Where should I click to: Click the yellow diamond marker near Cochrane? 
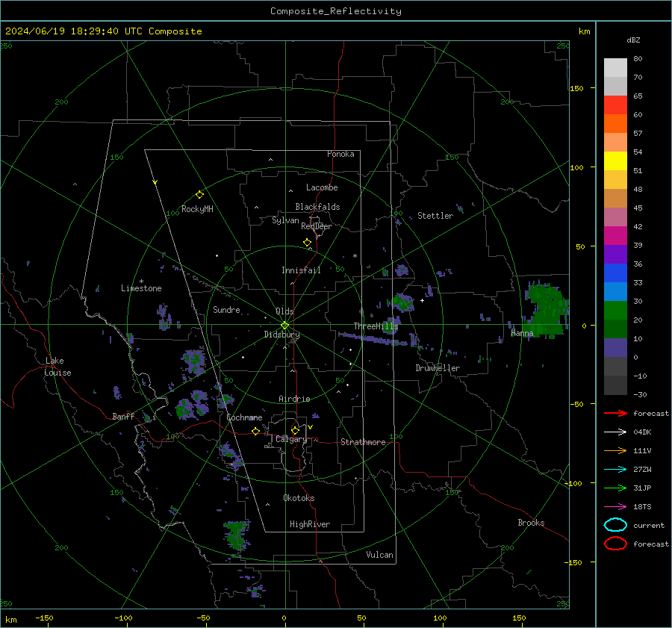point(255,431)
